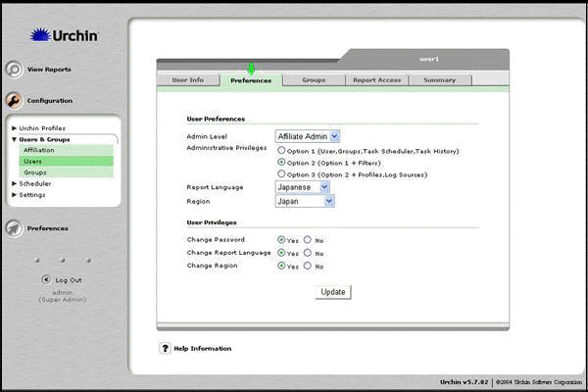Open Help Information question mark icon
The height and width of the screenshot is (392, 588).
click(x=165, y=348)
